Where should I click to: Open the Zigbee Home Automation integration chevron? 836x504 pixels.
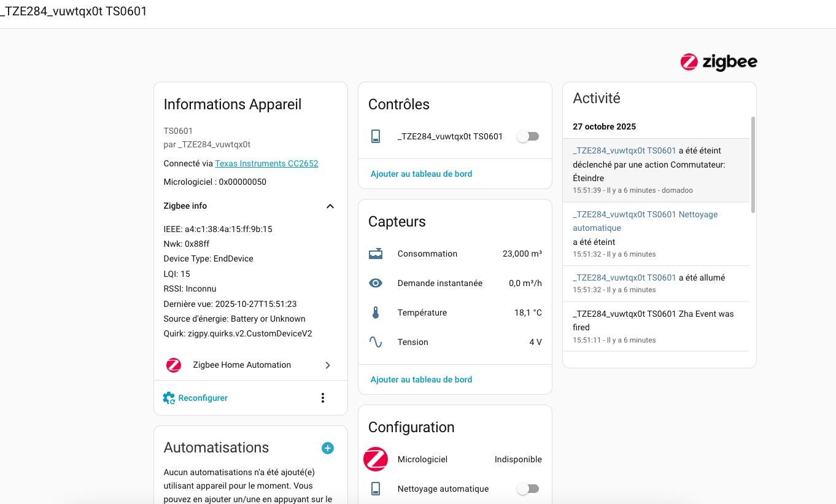tap(328, 365)
